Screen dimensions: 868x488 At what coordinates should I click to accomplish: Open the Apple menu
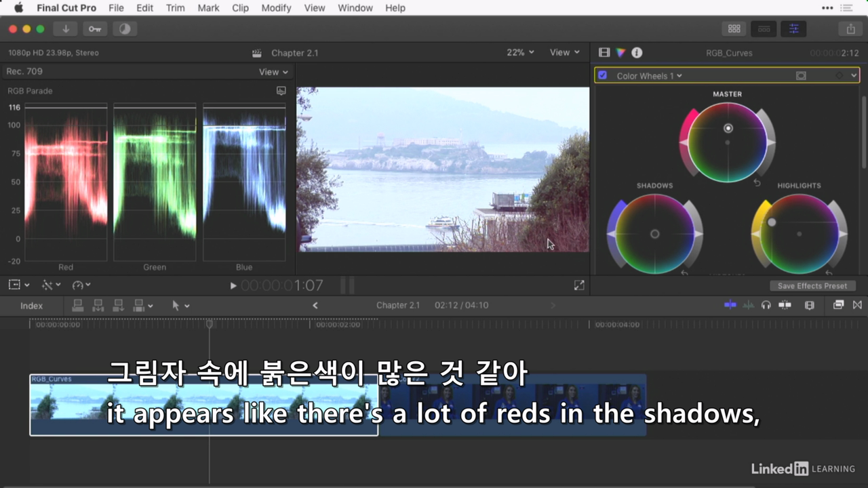[18, 8]
